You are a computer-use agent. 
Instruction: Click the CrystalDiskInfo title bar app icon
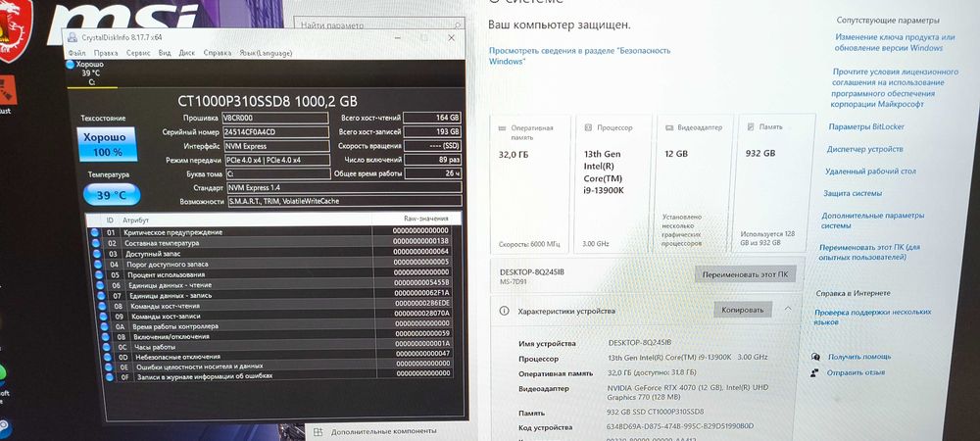(73, 37)
